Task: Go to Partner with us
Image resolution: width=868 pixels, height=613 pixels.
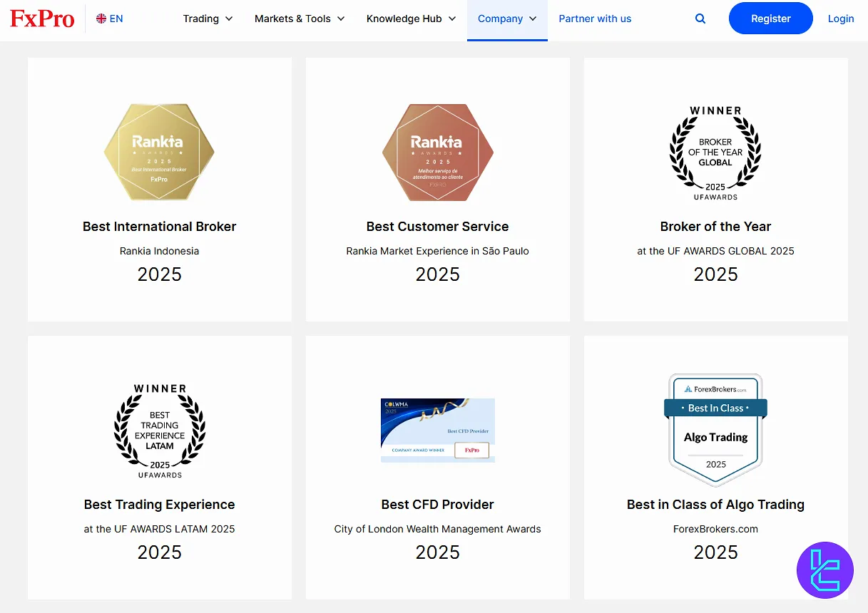Action: (595, 19)
